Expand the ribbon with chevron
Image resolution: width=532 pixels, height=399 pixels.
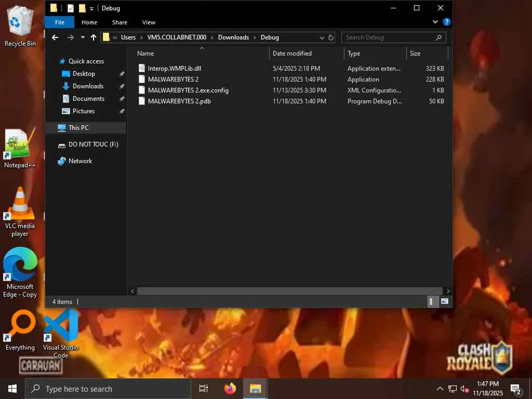tap(435, 22)
